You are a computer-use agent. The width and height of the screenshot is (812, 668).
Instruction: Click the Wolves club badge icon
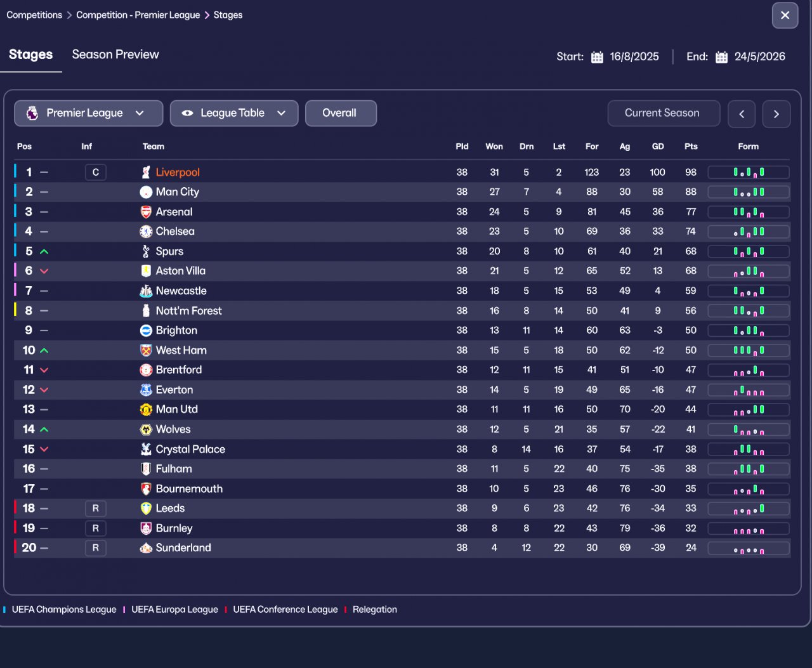click(x=146, y=429)
